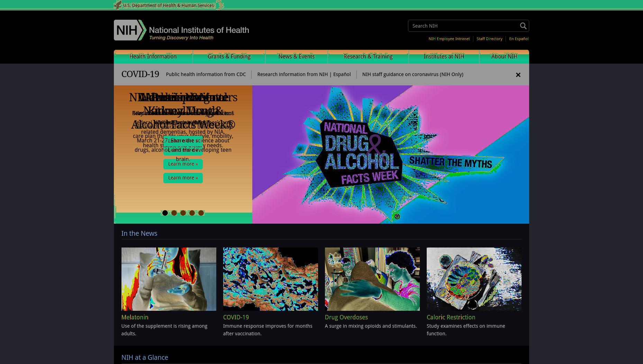This screenshot has width=643, height=364.
Task: Open the Institutes at NIH menu
Action: pyautogui.click(x=444, y=57)
